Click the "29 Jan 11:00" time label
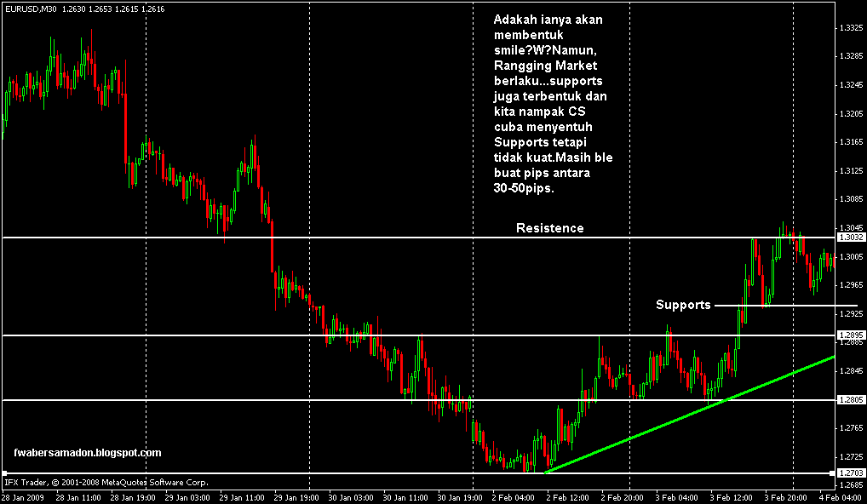Image resolution: width=867 pixels, height=504 pixels. (x=240, y=497)
